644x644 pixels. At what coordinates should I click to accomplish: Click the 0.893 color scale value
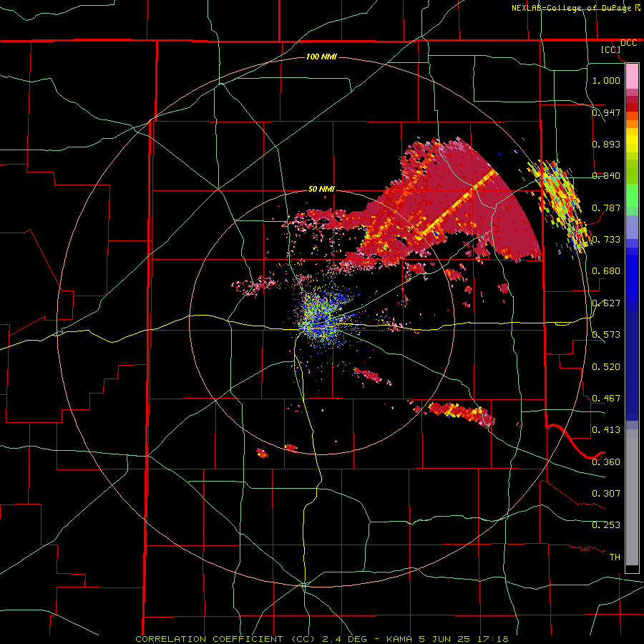click(606, 144)
